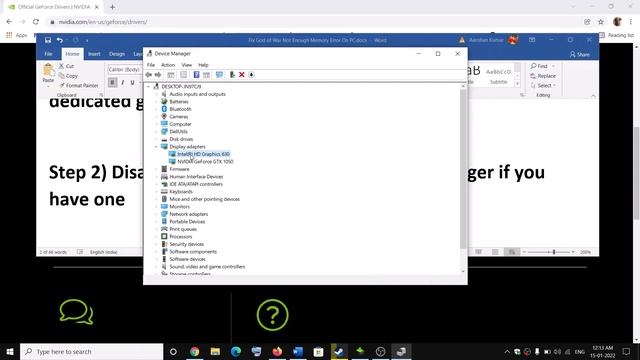Expand the Network adapters category

157,214
